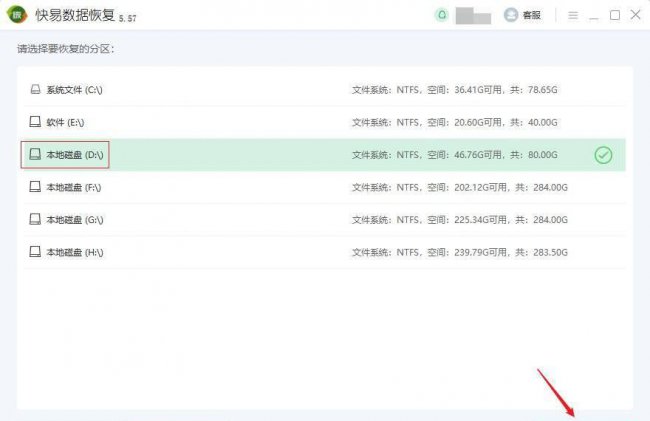Click info text showing 46.76G可用 of 80.00G
The width and height of the screenshot is (650, 421).
(x=454, y=155)
